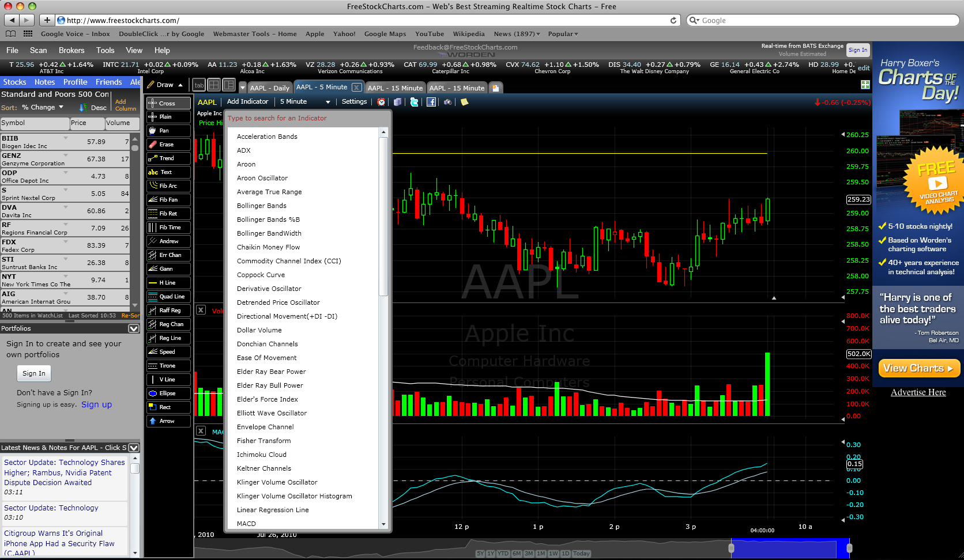Pick the Err Chan tool
This screenshot has width=964, height=560.
[168, 255]
